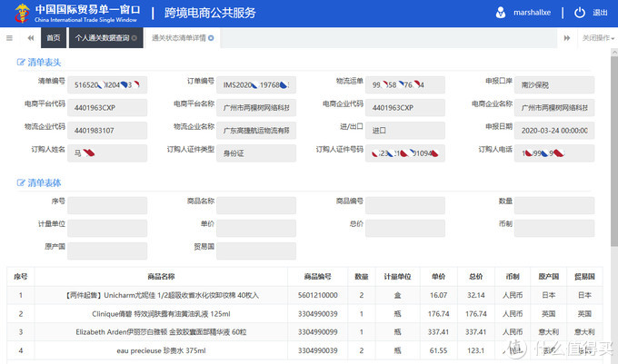Select the Unicharm尤妮佳 product row name

coord(161,295)
